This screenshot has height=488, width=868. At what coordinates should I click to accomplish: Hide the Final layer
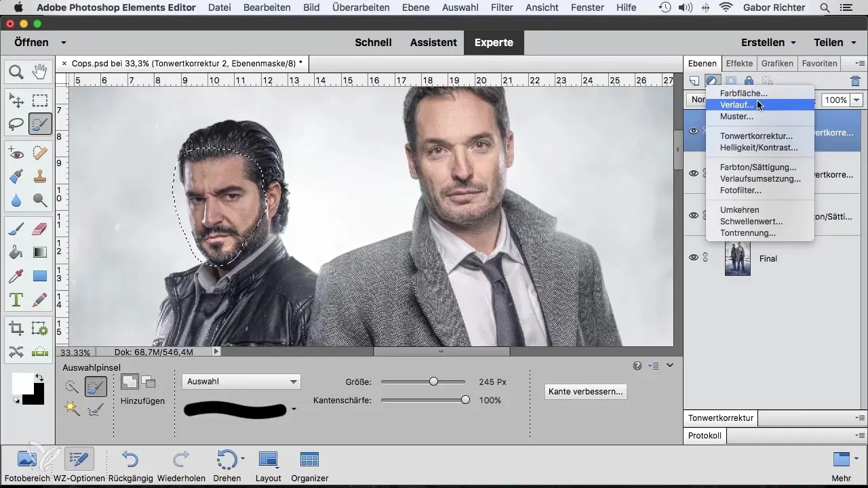tap(694, 258)
